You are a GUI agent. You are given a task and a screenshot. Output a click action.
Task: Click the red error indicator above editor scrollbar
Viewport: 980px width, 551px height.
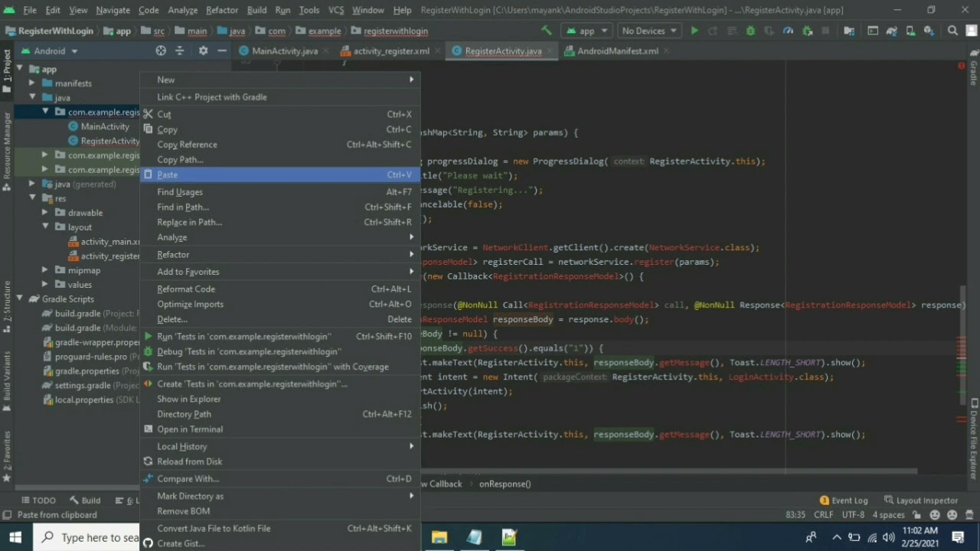pyautogui.click(x=962, y=67)
